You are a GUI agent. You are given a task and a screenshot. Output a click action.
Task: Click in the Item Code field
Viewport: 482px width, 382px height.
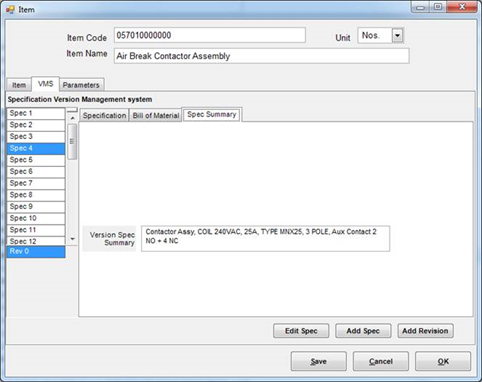[210, 35]
